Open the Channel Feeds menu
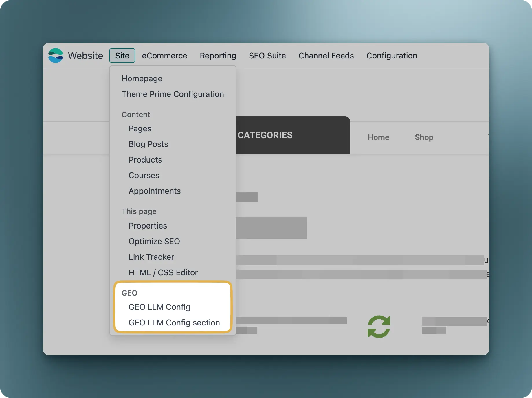Screen dimensions: 532x398 326,56
